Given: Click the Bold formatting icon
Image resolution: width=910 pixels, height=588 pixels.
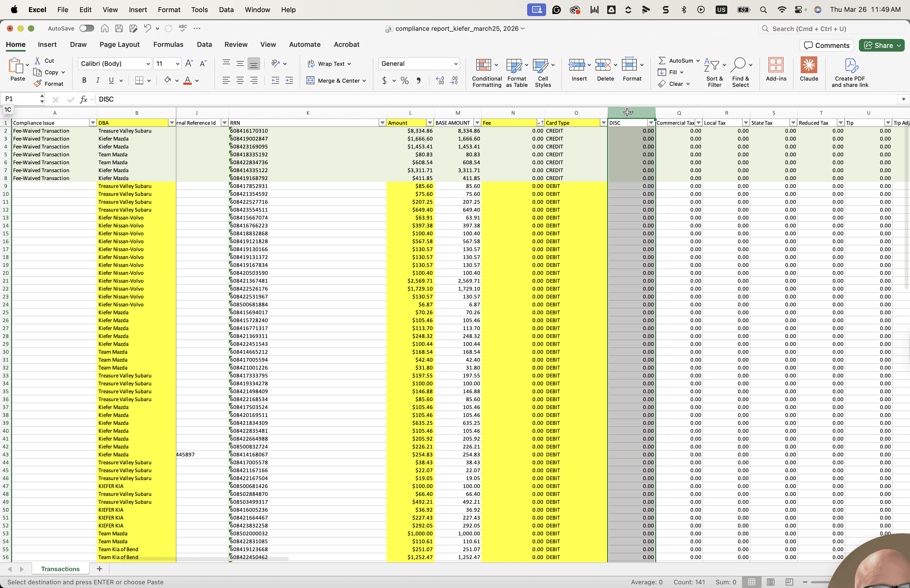Looking at the screenshot, I should coord(85,81).
